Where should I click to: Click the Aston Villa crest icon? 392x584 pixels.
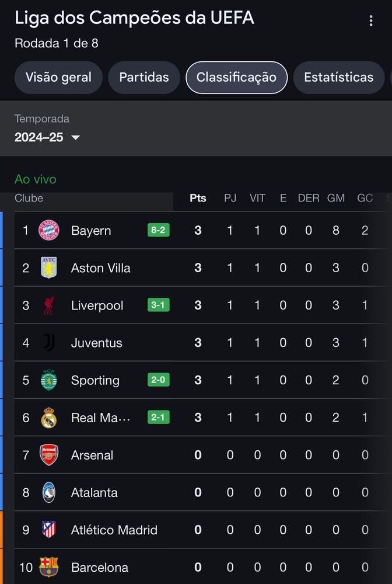[x=48, y=268]
